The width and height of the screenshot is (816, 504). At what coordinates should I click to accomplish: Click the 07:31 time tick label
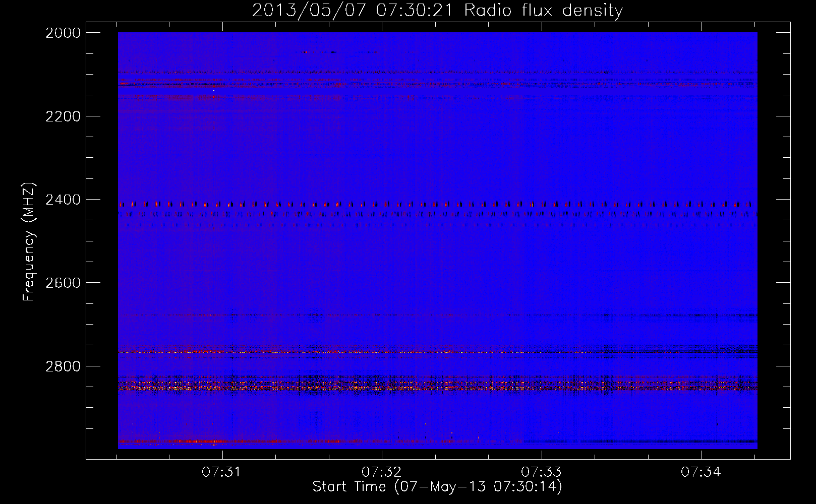point(222,472)
